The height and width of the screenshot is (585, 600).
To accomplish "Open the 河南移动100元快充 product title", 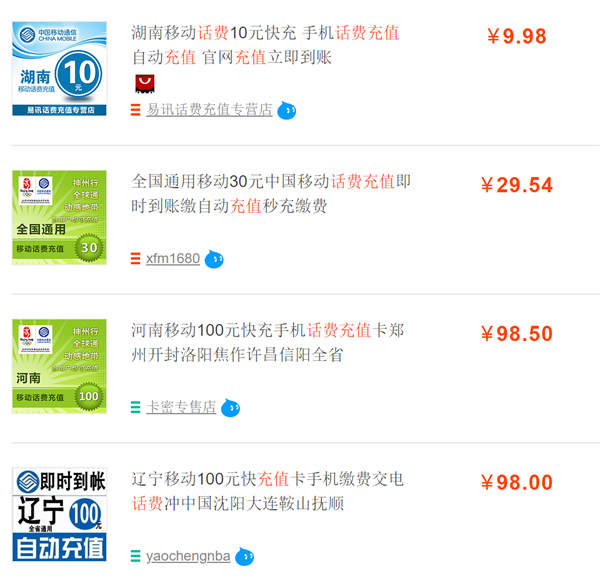I will tap(267, 342).
